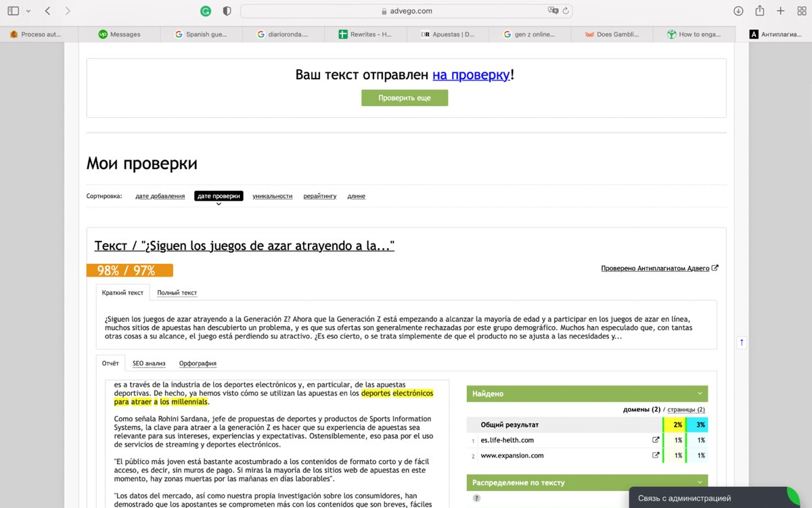Click the cyan 3% total result cell

[697, 425]
